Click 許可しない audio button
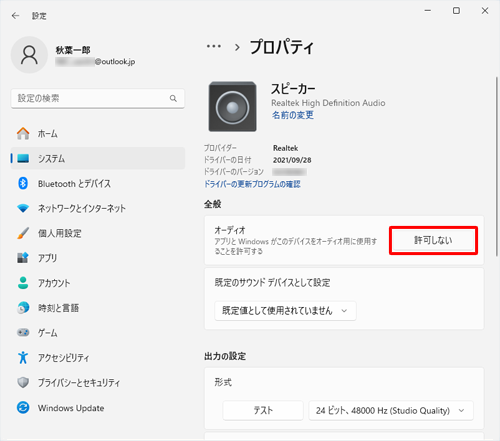 click(x=433, y=240)
